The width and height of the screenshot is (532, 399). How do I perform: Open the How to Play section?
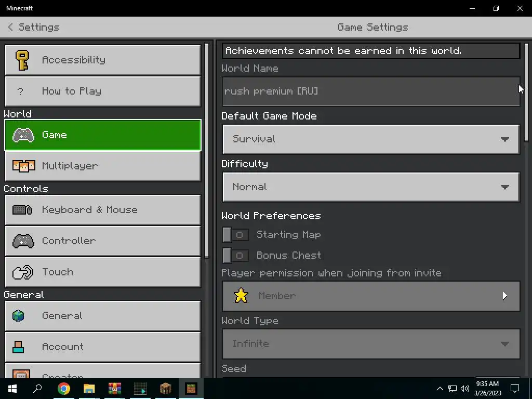point(103,91)
